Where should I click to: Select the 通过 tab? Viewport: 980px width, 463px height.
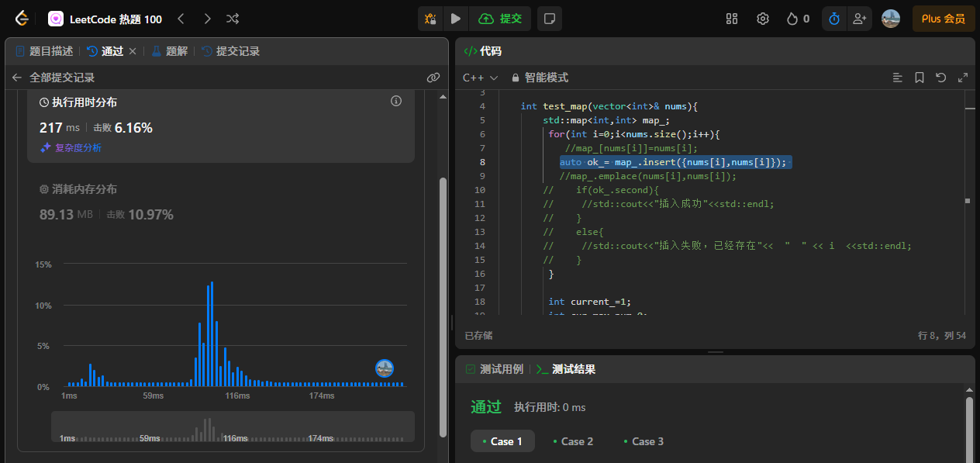click(105, 51)
